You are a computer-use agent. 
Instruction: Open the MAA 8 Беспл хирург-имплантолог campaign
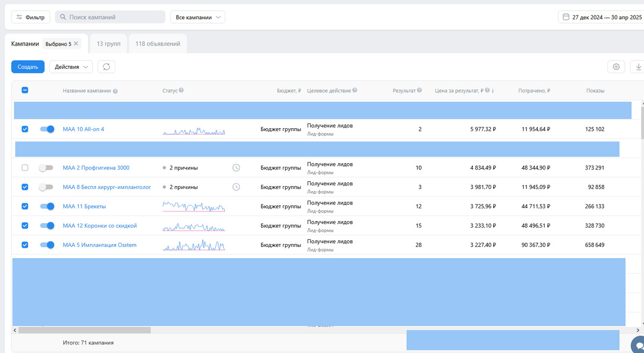pyautogui.click(x=107, y=187)
